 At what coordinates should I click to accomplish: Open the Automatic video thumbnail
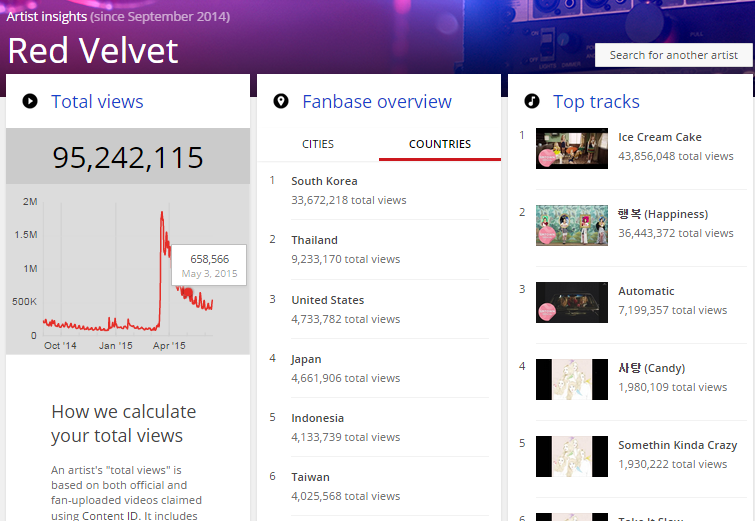tap(572, 302)
